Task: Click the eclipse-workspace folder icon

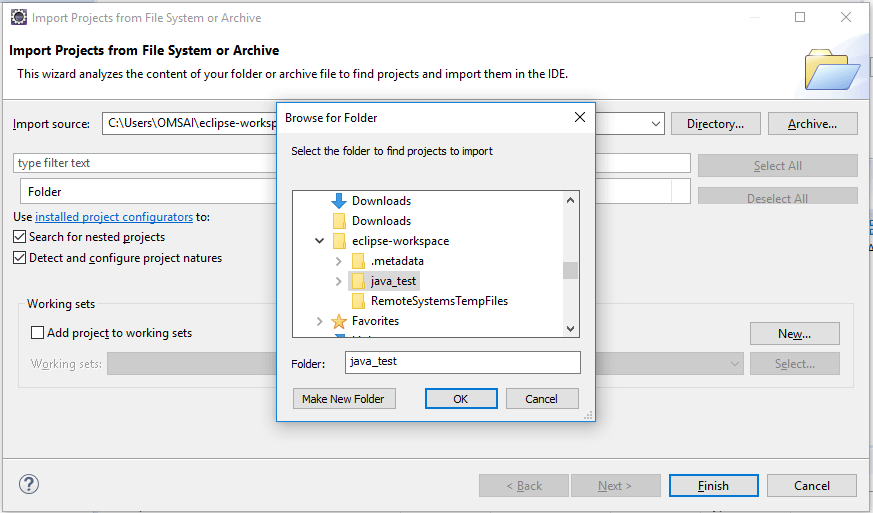Action: pos(339,241)
